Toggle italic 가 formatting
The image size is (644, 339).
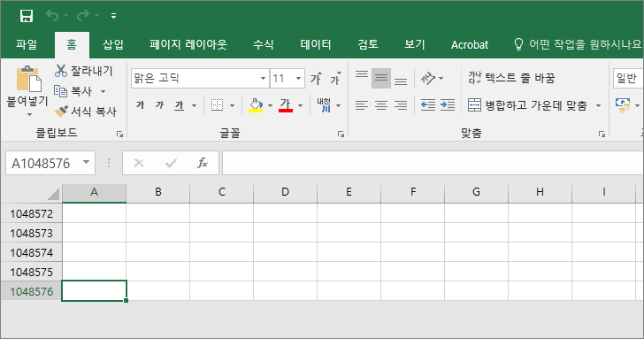pos(159,105)
